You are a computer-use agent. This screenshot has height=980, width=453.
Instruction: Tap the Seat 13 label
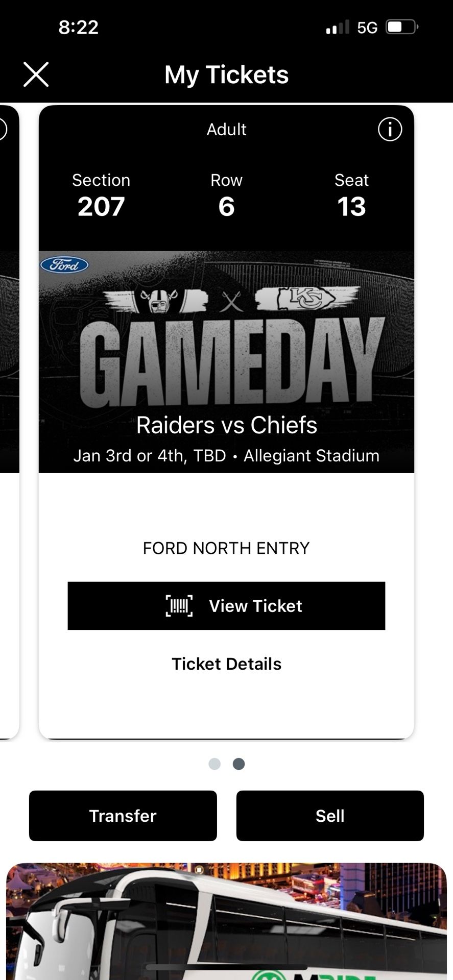click(x=351, y=197)
